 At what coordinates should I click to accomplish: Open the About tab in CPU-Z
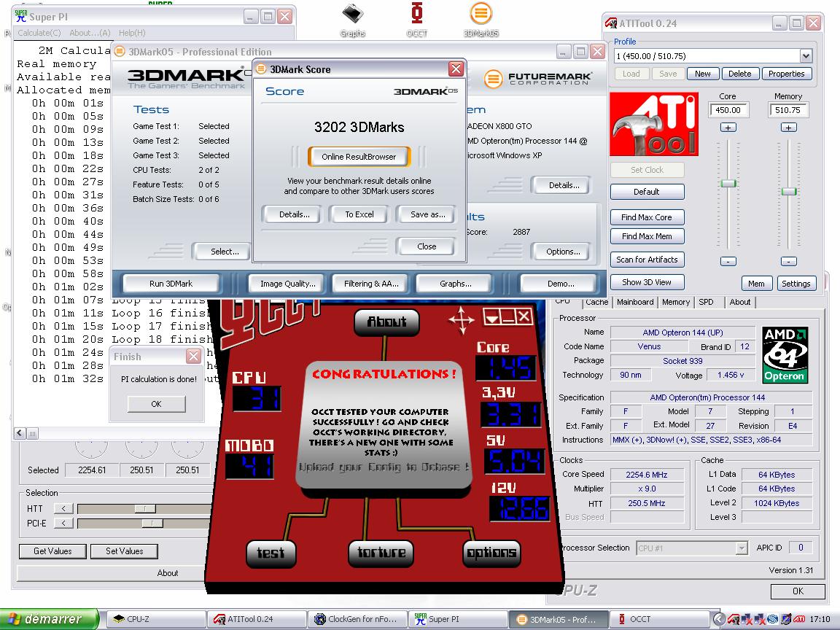pyautogui.click(x=740, y=302)
